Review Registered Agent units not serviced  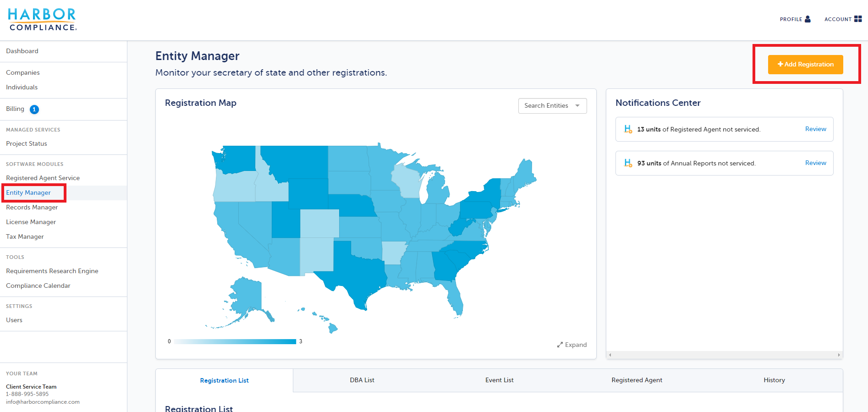click(x=816, y=129)
